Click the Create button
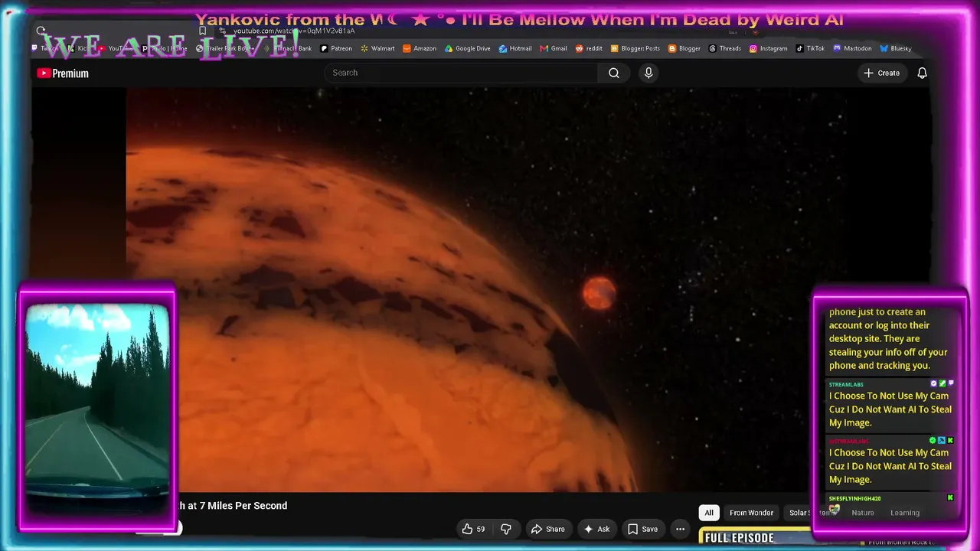Screen dimensions: 980x551 882,73
